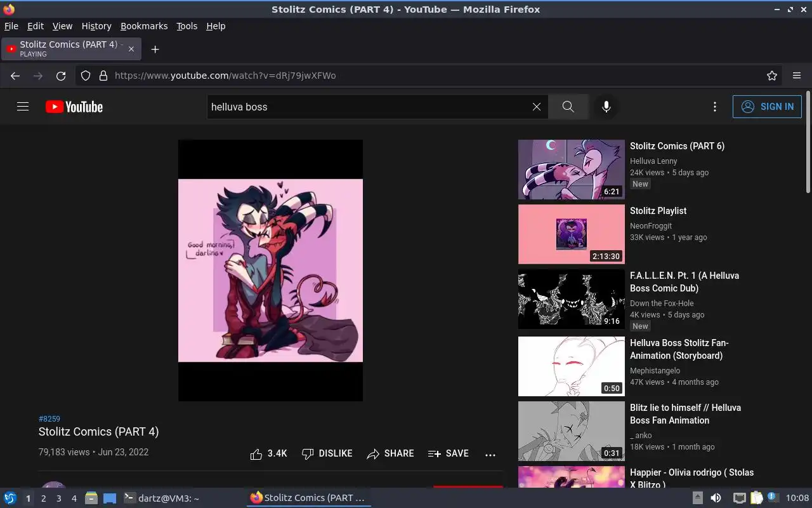812x508 pixels.
Task: Select the Firefox Stolitz Comics taskbar entry
Action: (308, 498)
